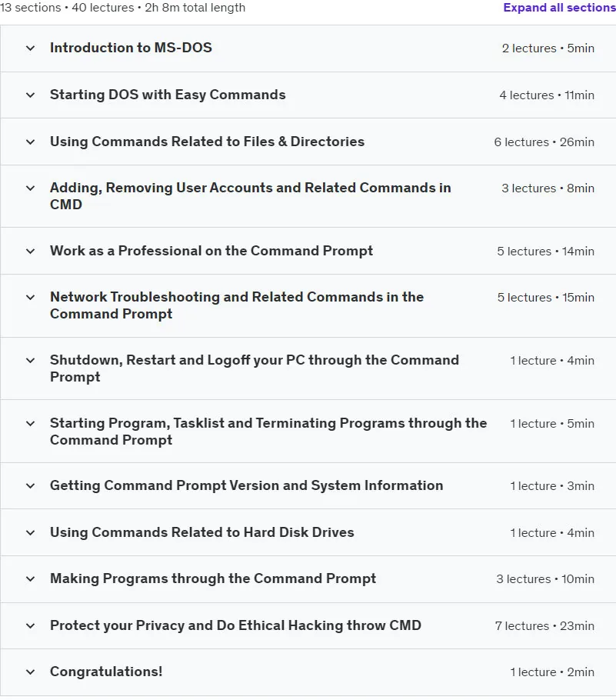This screenshot has width=616, height=700.
Task: Click the 7 lectures • 23min label
Action: (x=544, y=626)
